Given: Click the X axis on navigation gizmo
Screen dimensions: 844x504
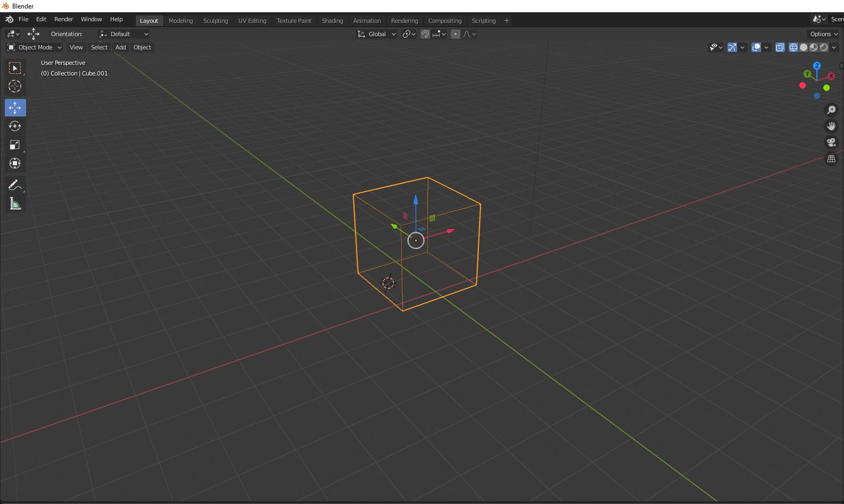Looking at the screenshot, I should (831, 76).
